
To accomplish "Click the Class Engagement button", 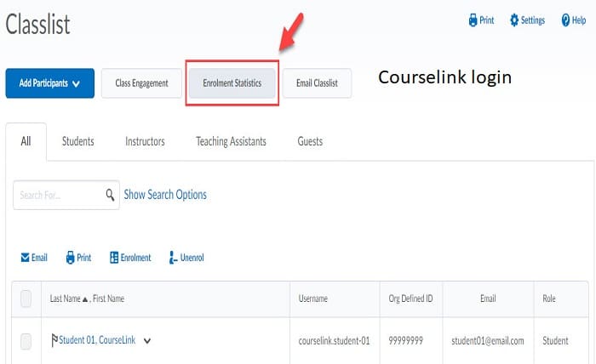I will pyautogui.click(x=141, y=83).
